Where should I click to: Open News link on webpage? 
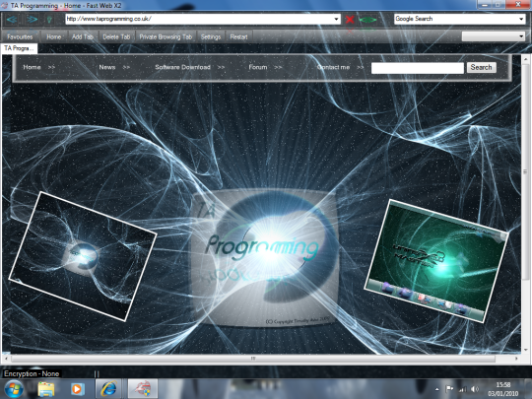107,67
